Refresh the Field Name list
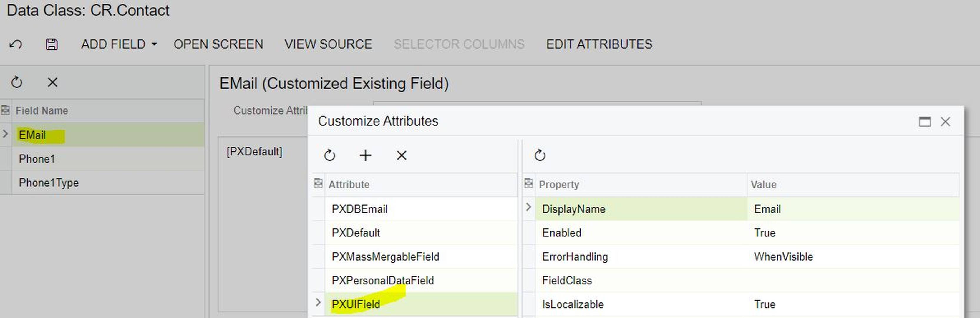 click(x=17, y=82)
